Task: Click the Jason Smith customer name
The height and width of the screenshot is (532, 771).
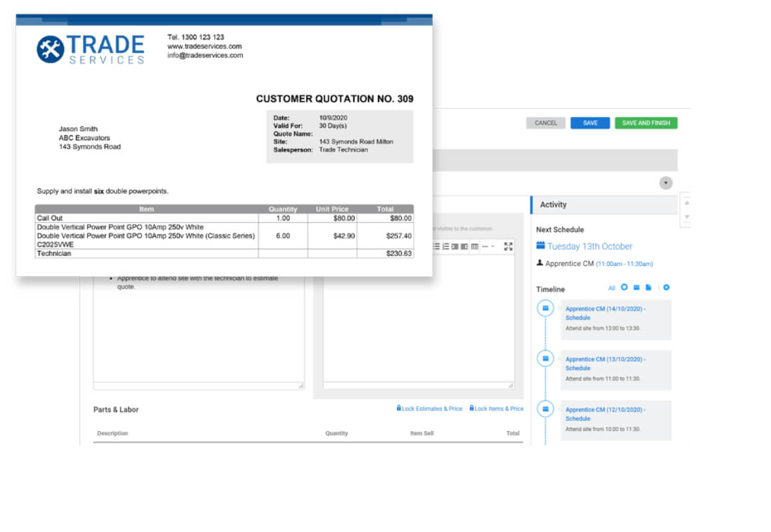Action: (x=78, y=129)
